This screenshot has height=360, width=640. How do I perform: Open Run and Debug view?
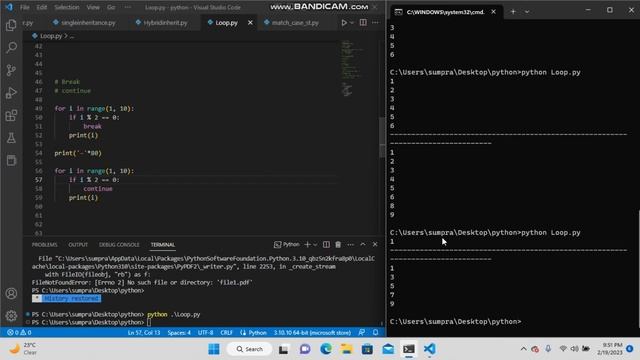click(x=11, y=93)
